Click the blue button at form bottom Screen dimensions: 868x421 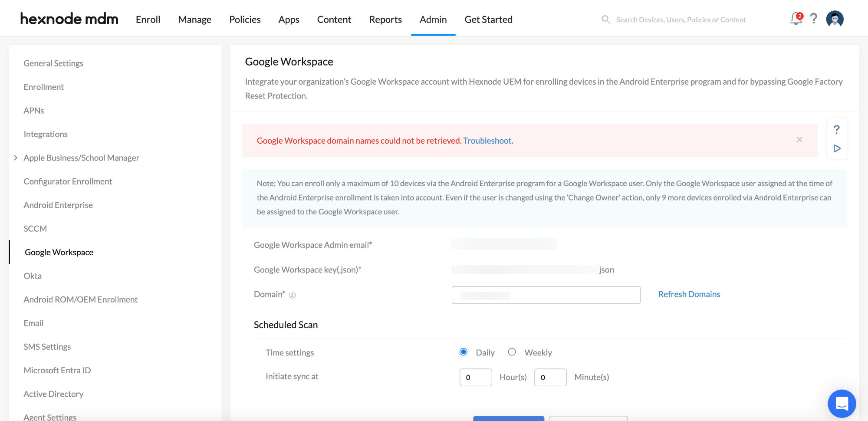(x=509, y=418)
